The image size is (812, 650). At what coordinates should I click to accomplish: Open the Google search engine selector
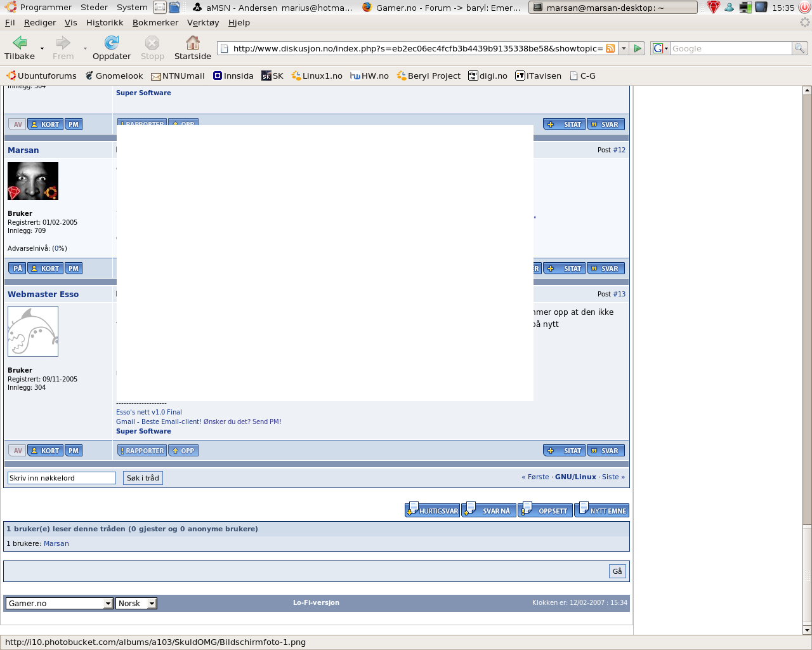point(660,48)
